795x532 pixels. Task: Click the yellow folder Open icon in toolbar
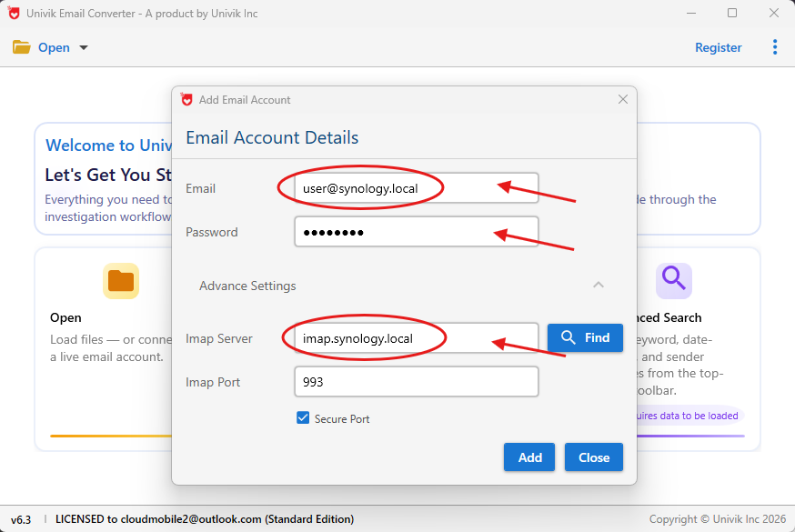click(21, 47)
